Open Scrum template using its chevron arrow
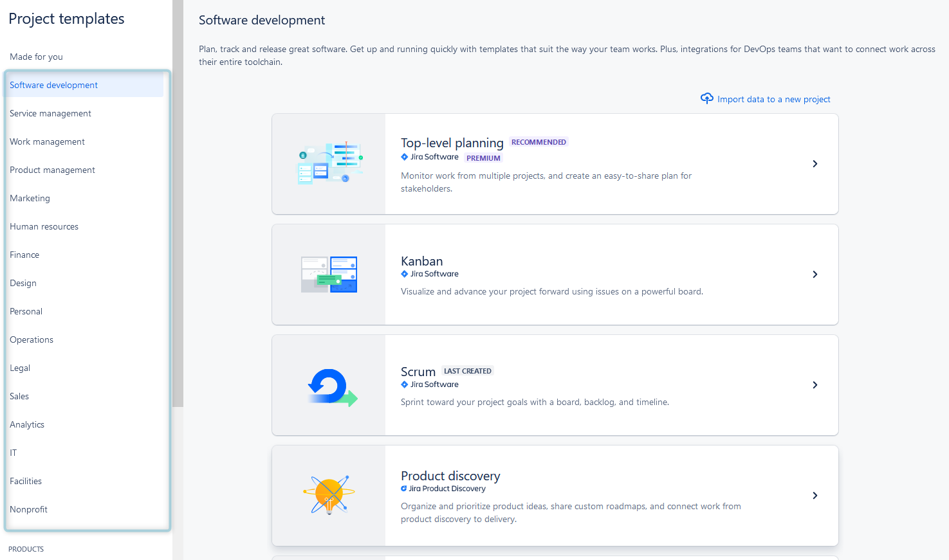This screenshot has width=949, height=560. tap(815, 385)
